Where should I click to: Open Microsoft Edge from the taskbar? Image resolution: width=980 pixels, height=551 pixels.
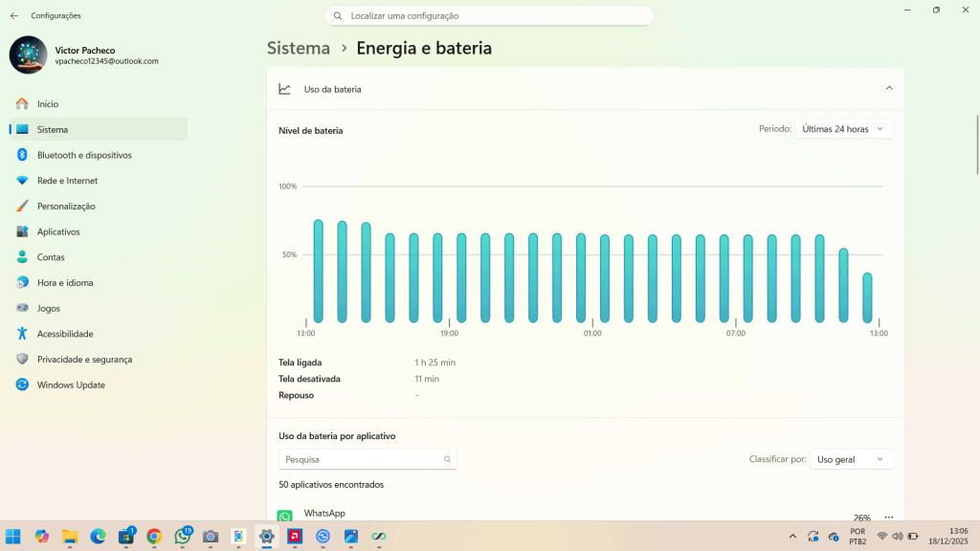97,536
